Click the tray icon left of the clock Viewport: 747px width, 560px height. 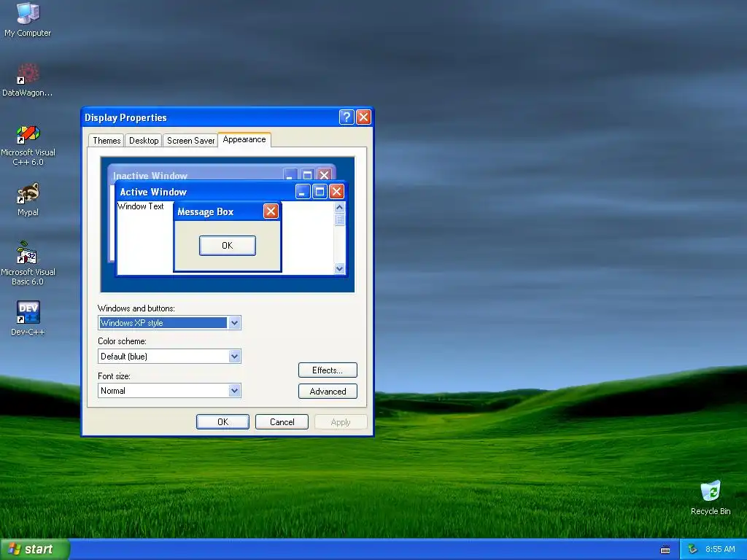click(x=693, y=549)
